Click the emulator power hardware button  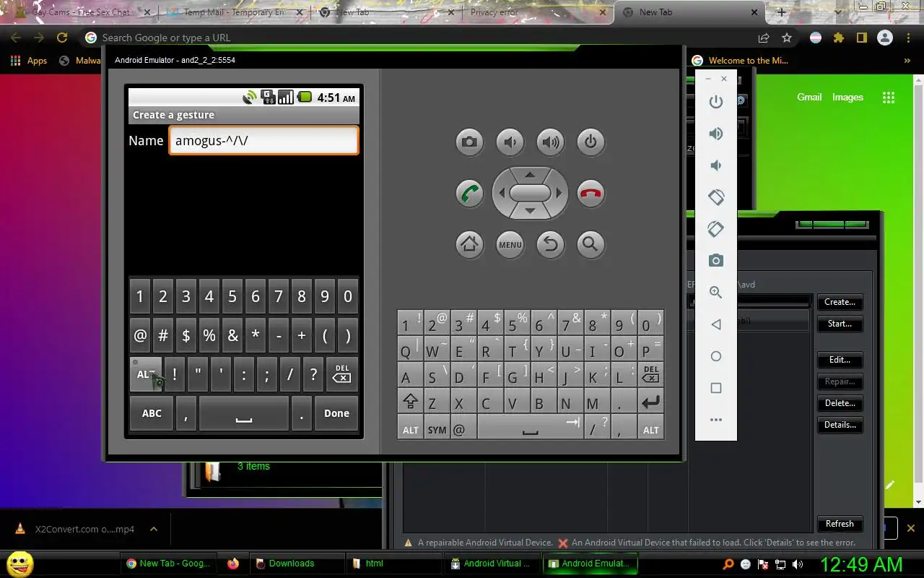coord(590,142)
